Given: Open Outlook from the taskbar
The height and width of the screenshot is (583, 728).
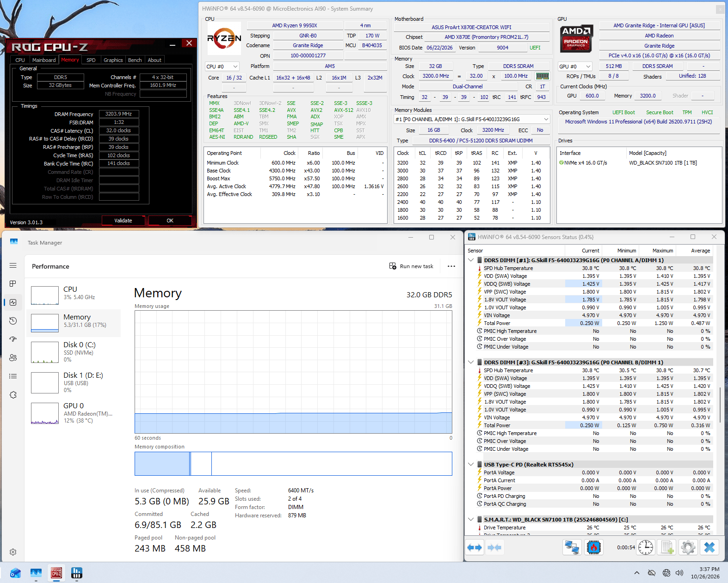Looking at the screenshot, I should [x=16, y=573].
